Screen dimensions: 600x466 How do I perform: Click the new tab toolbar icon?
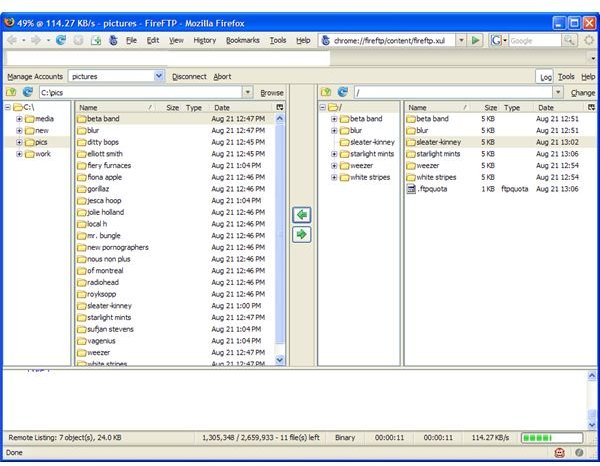pos(96,40)
